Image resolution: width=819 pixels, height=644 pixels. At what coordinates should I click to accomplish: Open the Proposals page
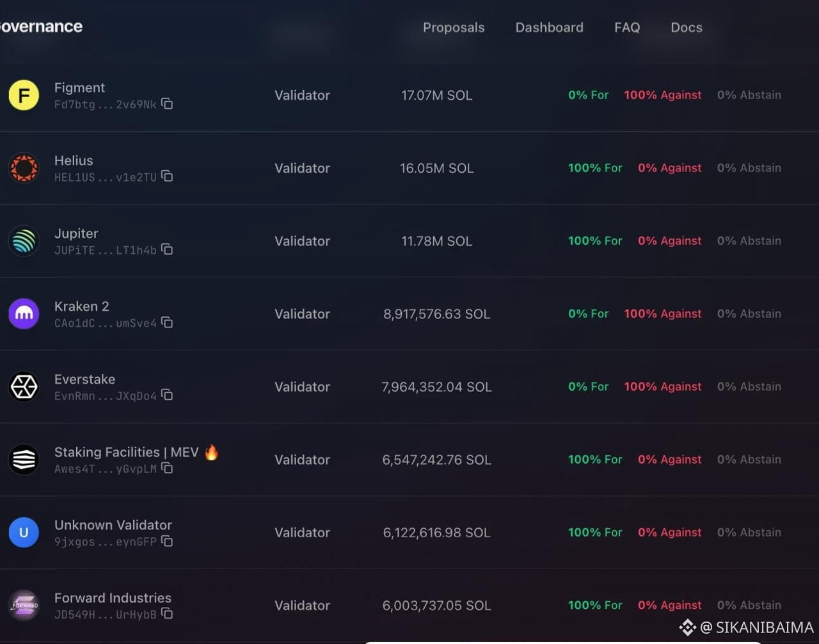coord(454,27)
